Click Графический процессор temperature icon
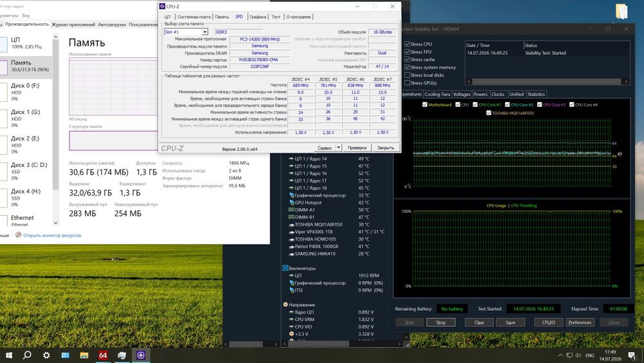 point(291,195)
